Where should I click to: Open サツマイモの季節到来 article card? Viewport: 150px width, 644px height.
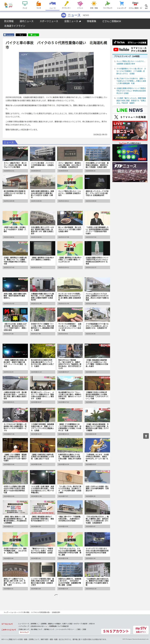70,321
